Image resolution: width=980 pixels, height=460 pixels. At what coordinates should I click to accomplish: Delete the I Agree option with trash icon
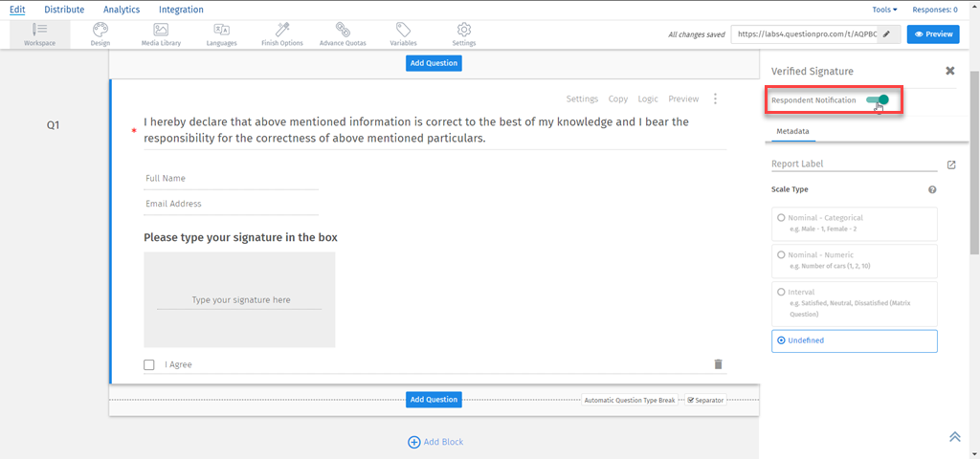(718, 363)
